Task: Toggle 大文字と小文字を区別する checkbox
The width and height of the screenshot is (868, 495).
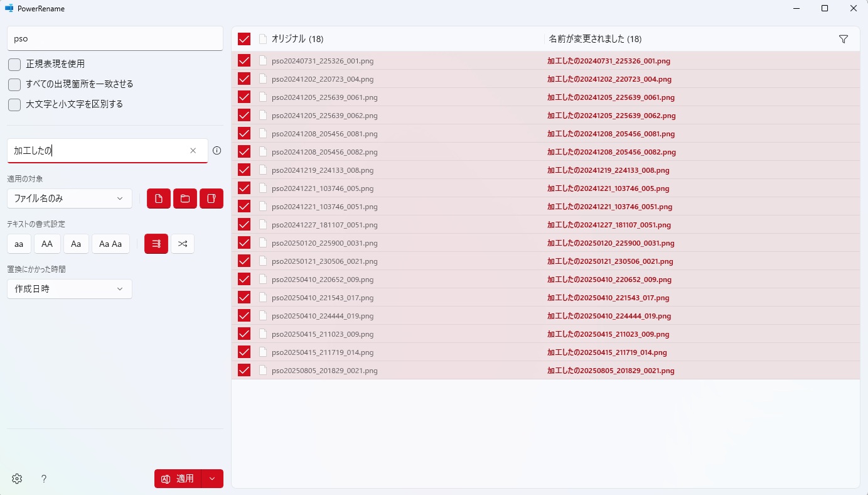Action: click(14, 104)
